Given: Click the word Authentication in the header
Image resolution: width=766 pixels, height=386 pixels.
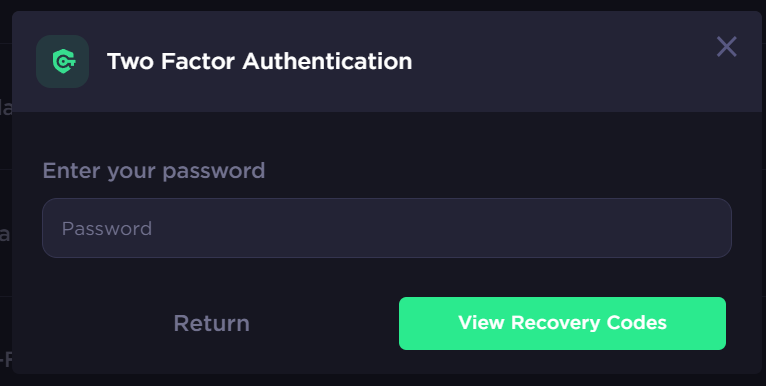Looking at the screenshot, I should 327,62.
